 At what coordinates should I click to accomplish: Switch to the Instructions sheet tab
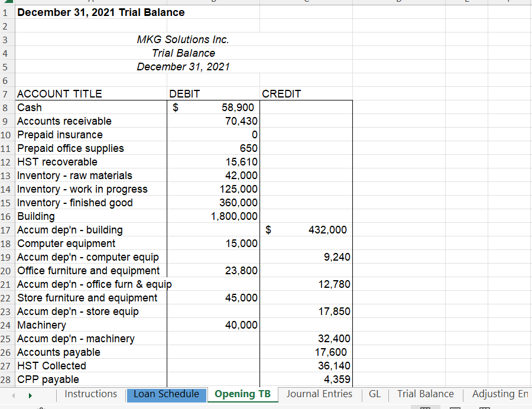[x=90, y=394]
